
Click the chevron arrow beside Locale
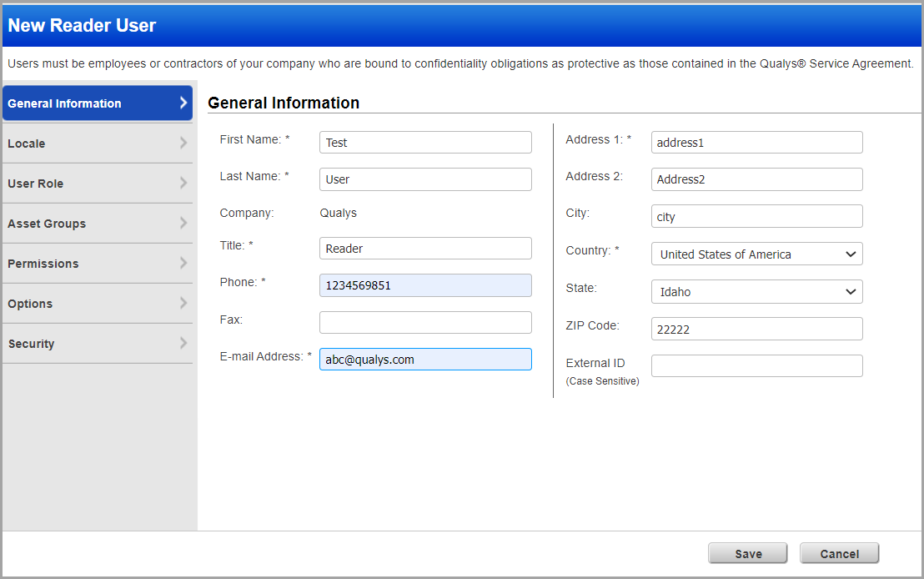click(x=183, y=143)
